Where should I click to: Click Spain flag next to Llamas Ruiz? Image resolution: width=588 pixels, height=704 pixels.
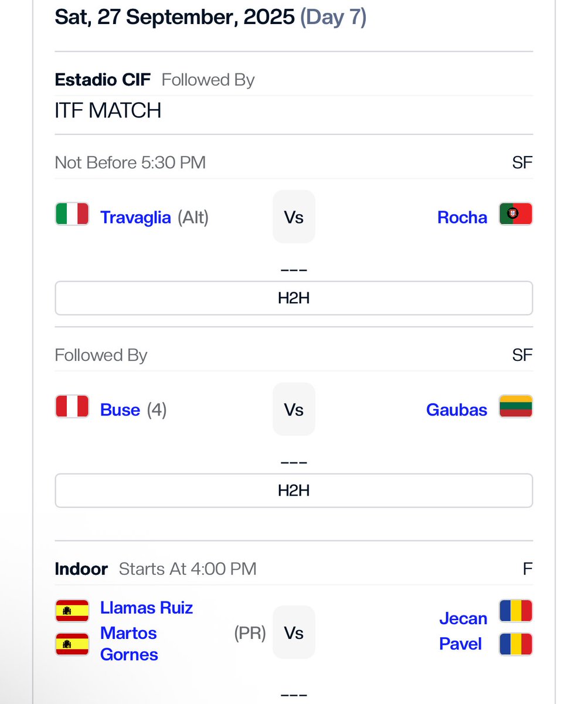point(72,611)
